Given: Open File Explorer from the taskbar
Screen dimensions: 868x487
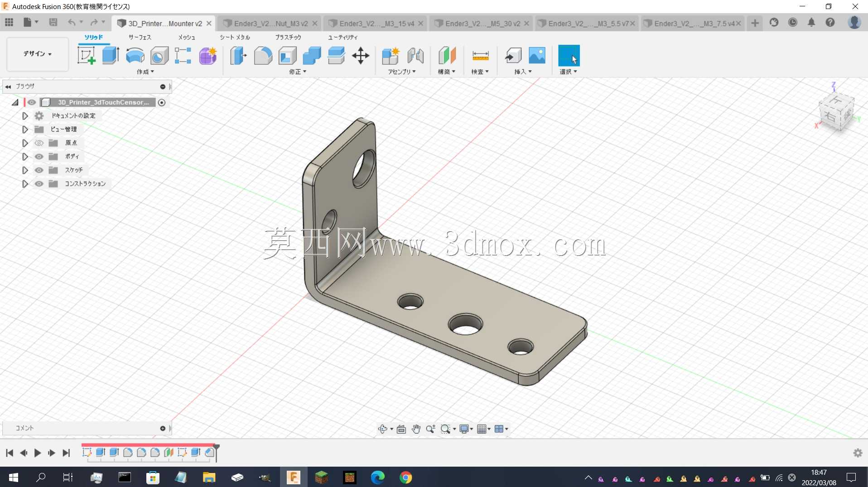Looking at the screenshot, I should pos(209,477).
